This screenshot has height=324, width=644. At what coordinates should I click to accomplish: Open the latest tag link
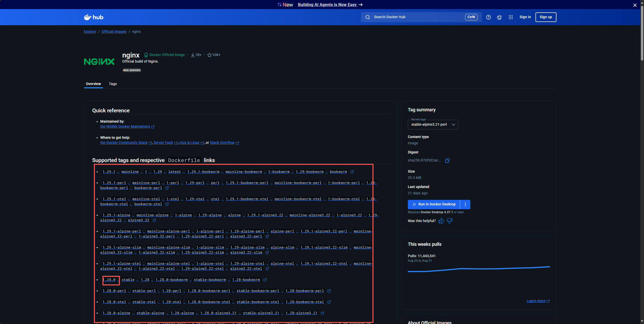click(x=175, y=172)
